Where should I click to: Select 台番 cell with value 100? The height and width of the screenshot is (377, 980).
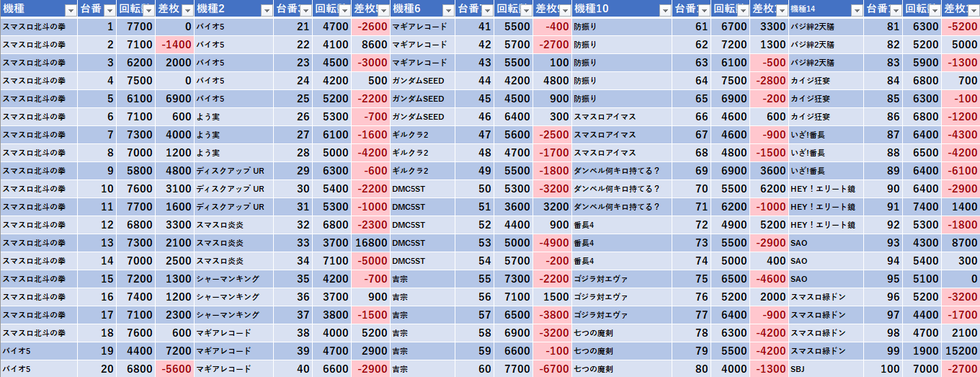coord(883,369)
